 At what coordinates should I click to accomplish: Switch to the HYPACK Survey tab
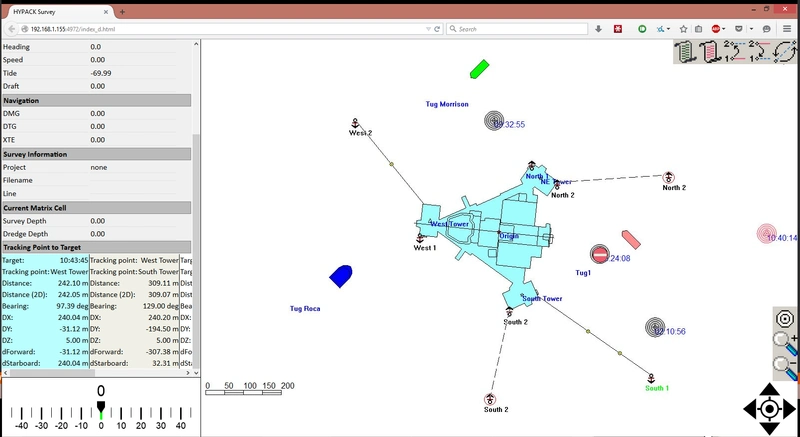point(60,12)
